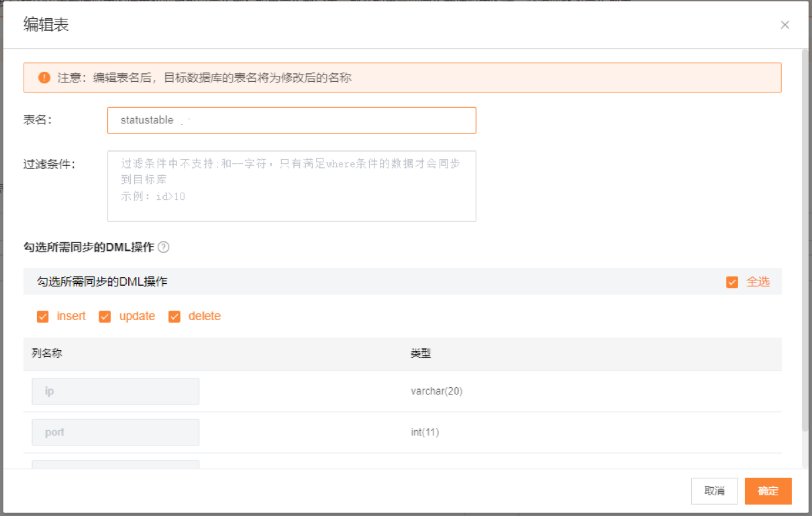Toggle the 全选 select-all checkbox
812x516 pixels.
tap(732, 282)
